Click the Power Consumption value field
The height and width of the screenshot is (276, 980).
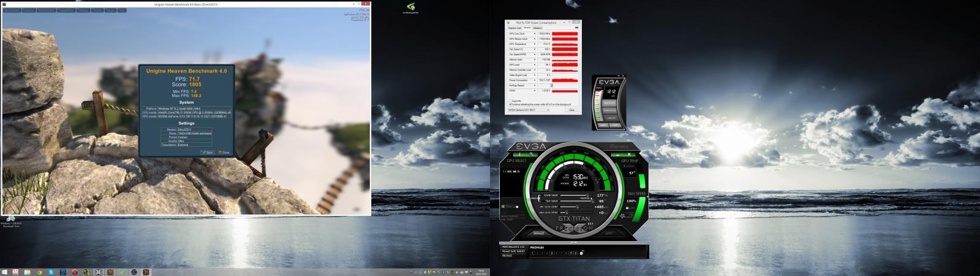[545, 80]
